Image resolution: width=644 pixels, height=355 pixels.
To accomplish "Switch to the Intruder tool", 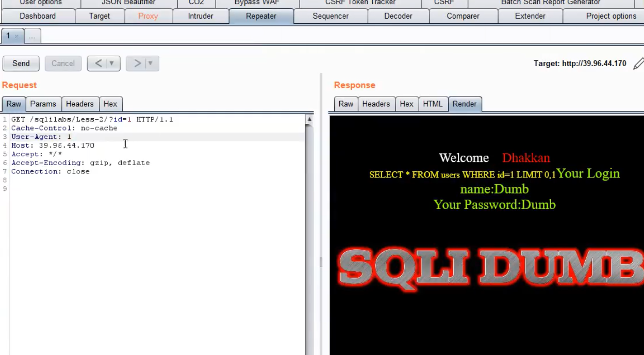I will tap(201, 16).
